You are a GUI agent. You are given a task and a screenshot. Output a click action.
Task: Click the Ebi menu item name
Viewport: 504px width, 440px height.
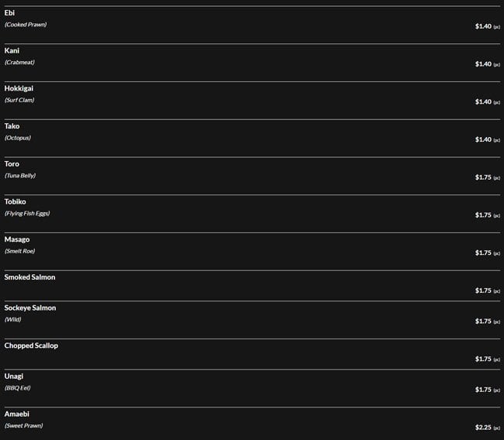click(x=9, y=13)
